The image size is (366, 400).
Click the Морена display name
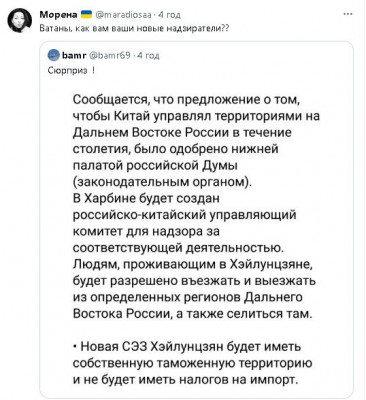point(59,14)
